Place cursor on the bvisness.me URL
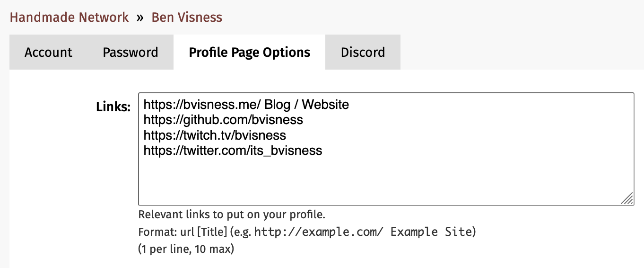This screenshot has height=268, width=644. point(202,104)
